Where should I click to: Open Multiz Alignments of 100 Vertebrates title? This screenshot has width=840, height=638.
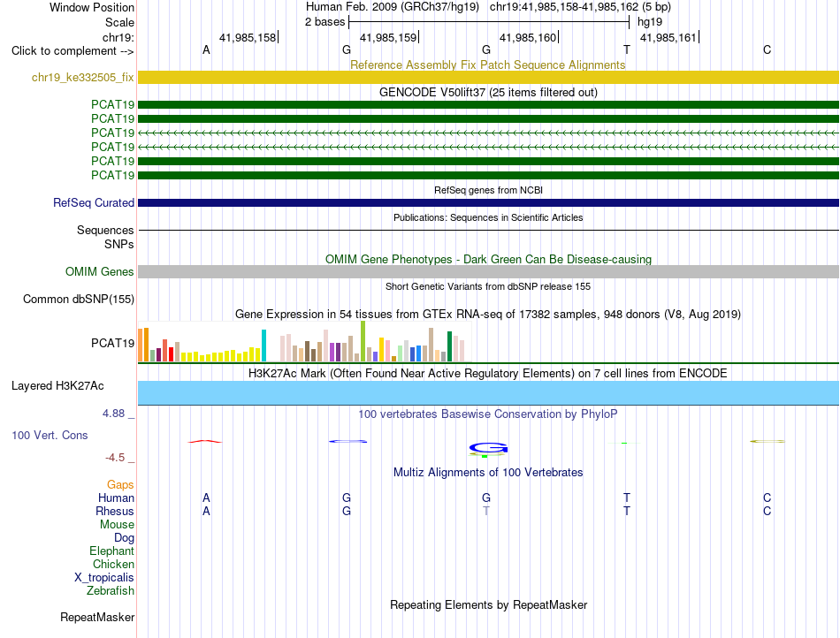(x=488, y=472)
